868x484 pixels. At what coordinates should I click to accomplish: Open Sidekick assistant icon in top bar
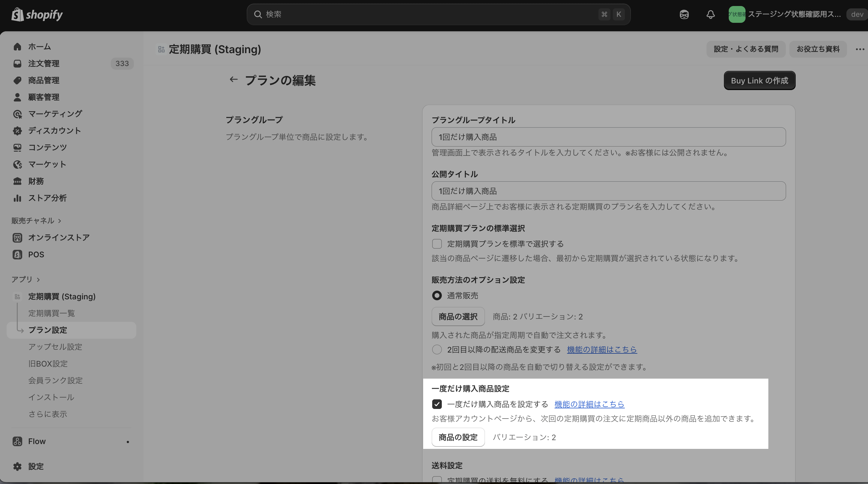[x=684, y=14]
